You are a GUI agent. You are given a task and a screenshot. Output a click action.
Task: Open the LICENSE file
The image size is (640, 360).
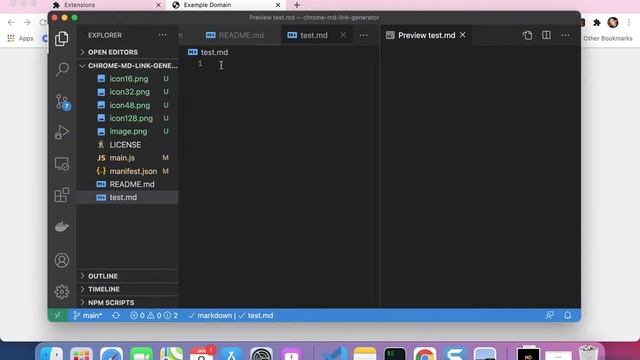tap(128, 145)
